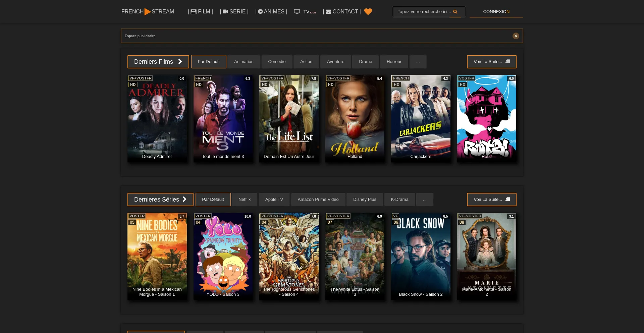Open Carjackers movie poster

pos(421,119)
